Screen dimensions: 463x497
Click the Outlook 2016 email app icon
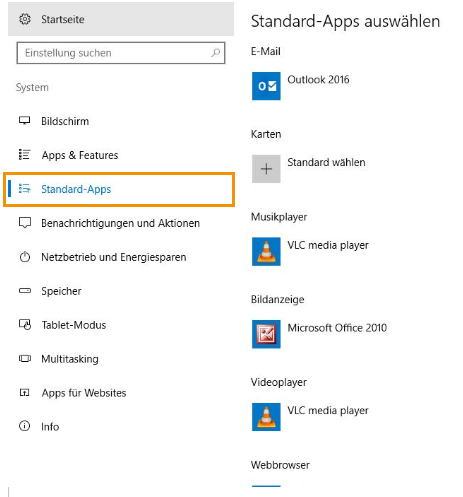(266, 86)
